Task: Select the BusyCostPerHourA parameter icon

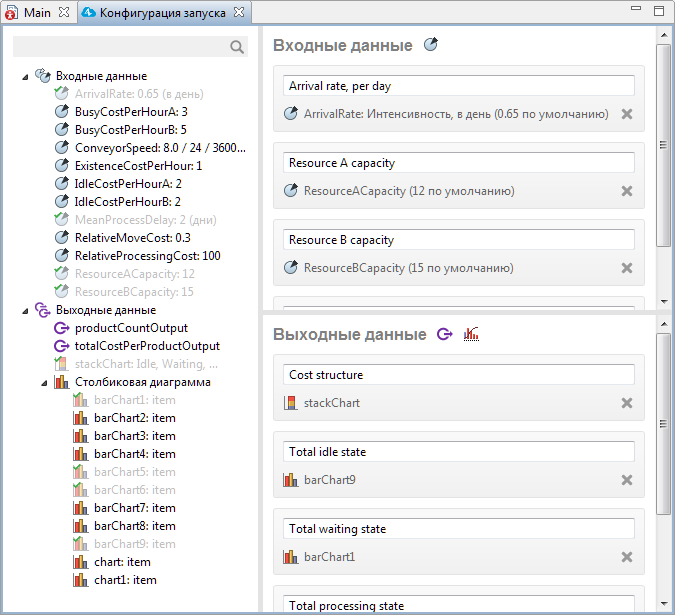Action: coord(62,112)
